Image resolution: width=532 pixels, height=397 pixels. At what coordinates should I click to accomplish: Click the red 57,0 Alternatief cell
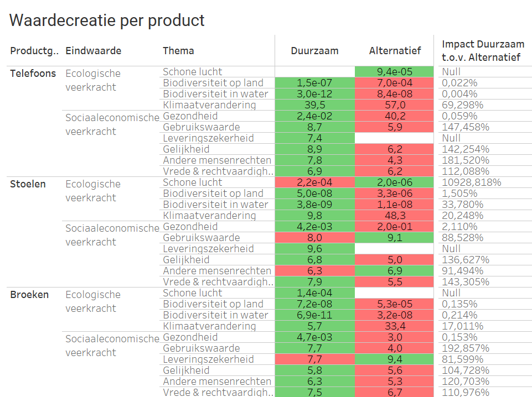pyautogui.click(x=395, y=105)
